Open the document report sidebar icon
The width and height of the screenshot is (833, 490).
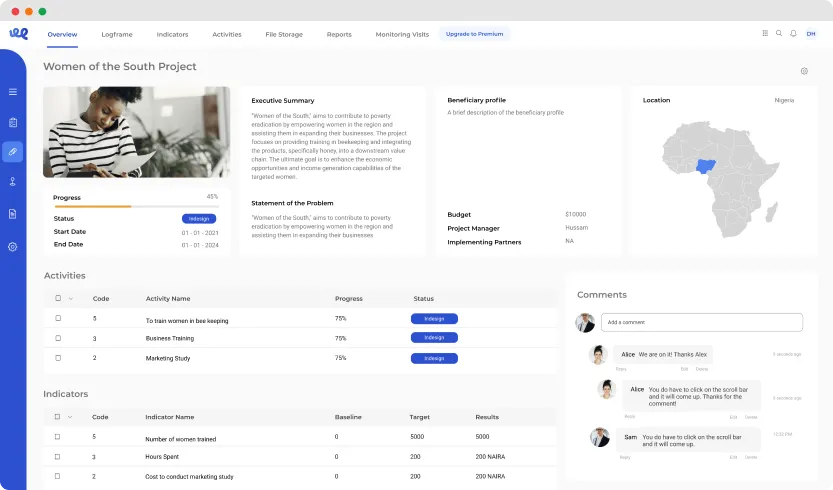pos(13,214)
